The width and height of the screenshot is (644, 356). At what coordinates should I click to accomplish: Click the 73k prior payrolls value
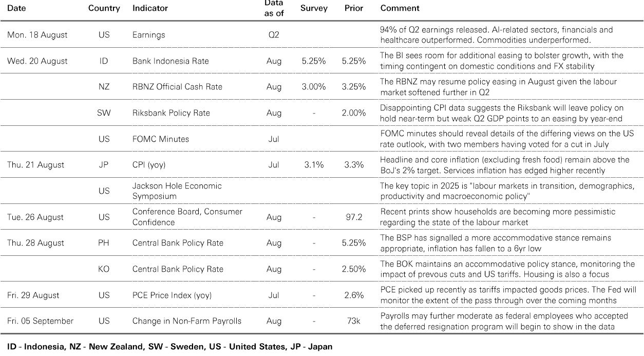[354, 321]
